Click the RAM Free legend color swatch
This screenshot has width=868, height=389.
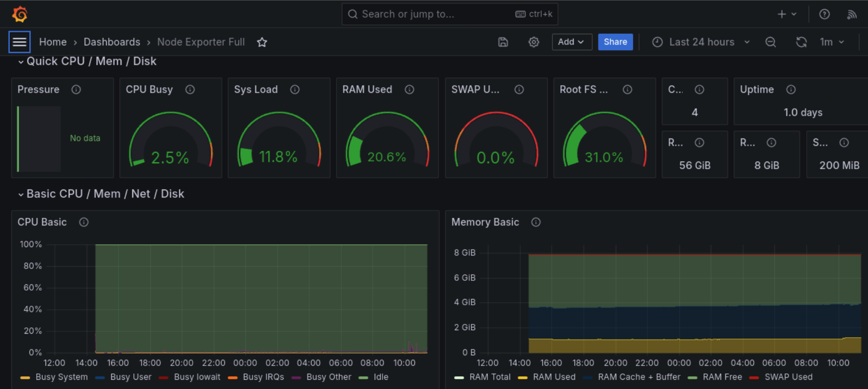[x=692, y=378]
